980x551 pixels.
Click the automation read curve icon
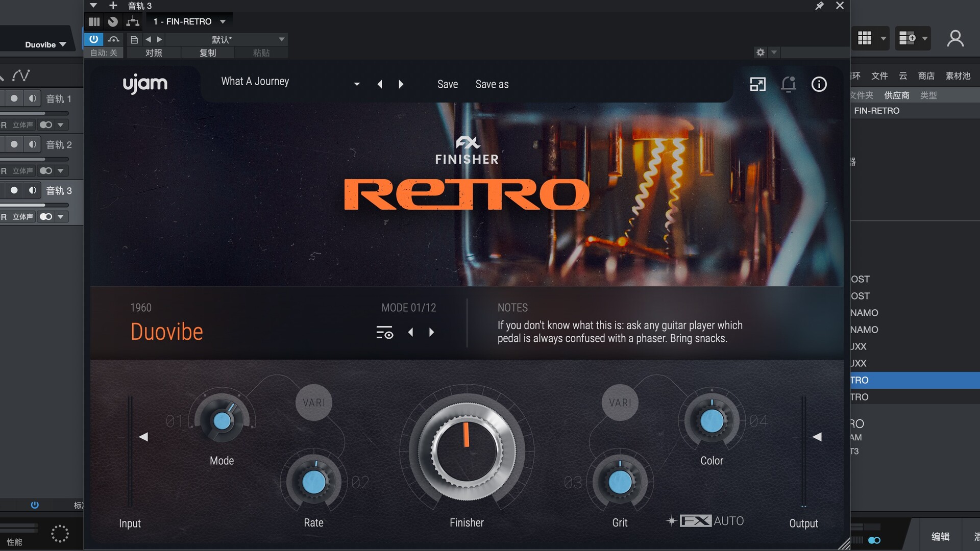[113, 39]
